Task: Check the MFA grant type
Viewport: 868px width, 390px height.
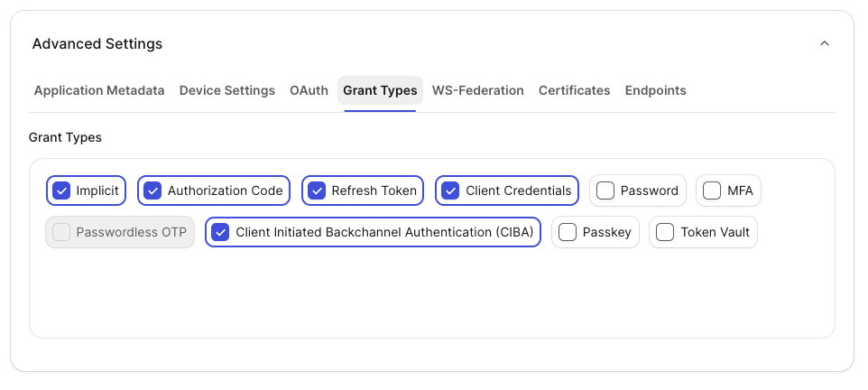Action: (712, 190)
